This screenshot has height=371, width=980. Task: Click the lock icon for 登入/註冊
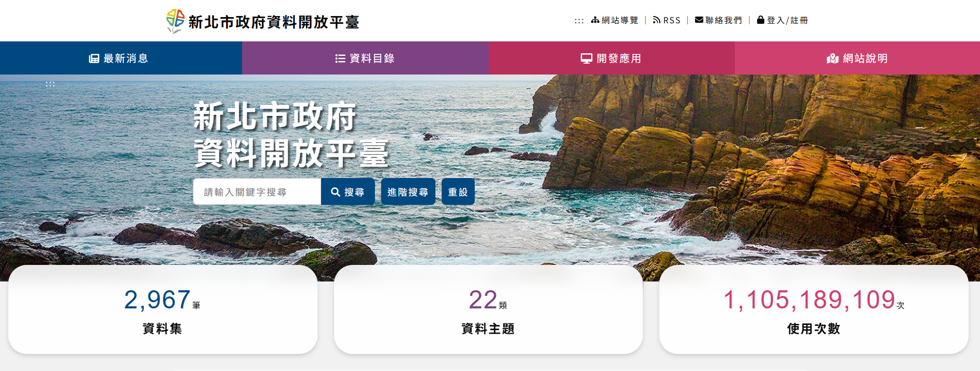[761, 20]
